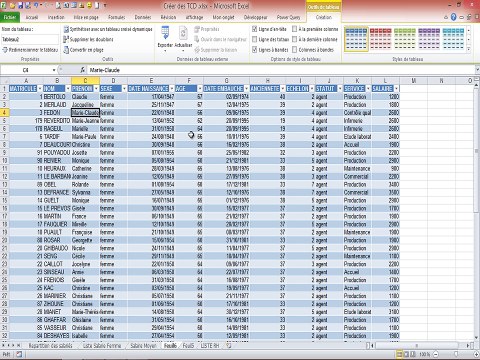This screenshot has height=360, width=480.
Task: Open the SERVICE column filter dropdown
Action: pos(368,89)
